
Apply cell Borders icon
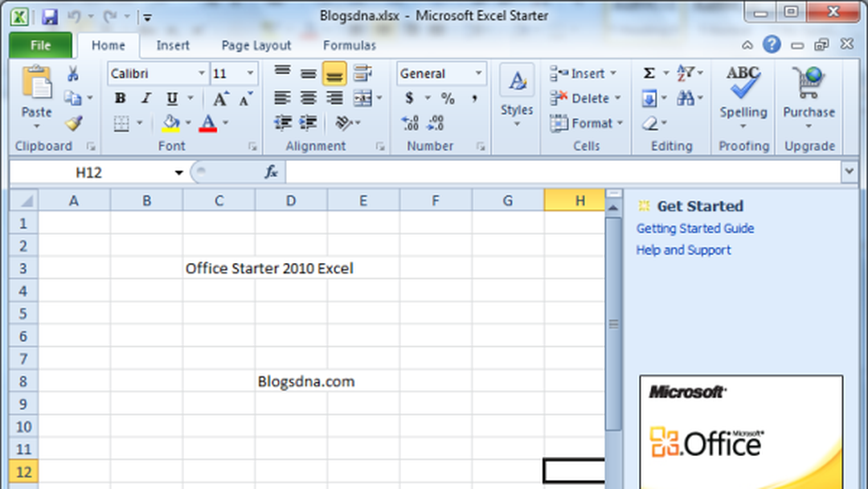[121, 123]
